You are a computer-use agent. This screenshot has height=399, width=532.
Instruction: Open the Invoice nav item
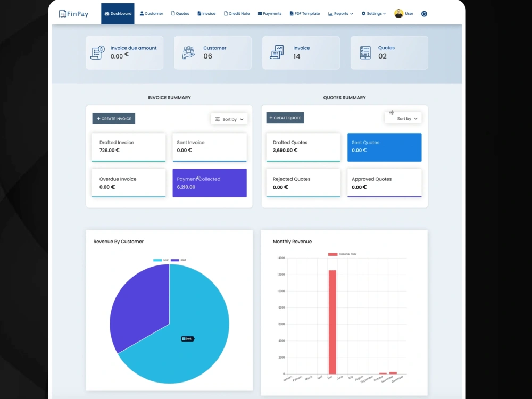206,14
